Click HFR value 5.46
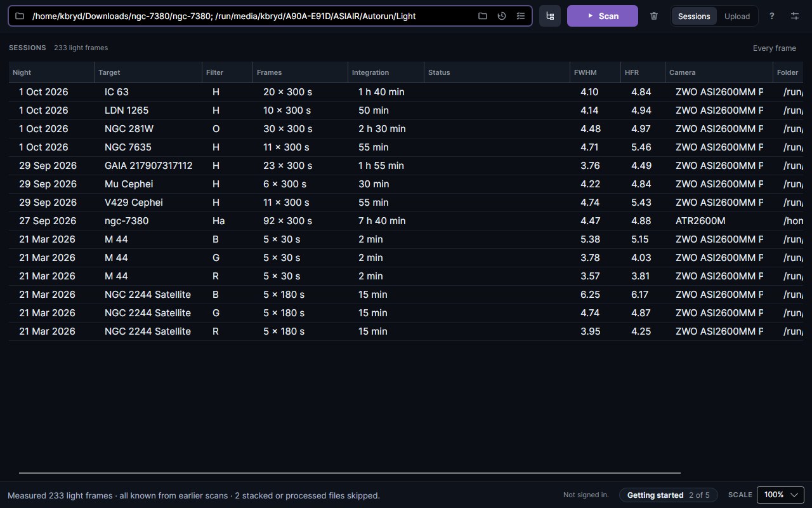Image resolution: width=812 pixels, height=508 pixels. click(x=641, y=147)
